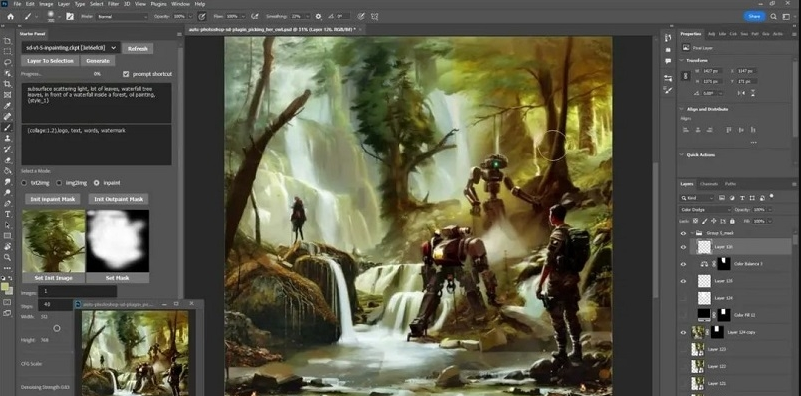801x396 pixels.
Task: Select the txt2img mode radio button
Action: tap(24, 182)
